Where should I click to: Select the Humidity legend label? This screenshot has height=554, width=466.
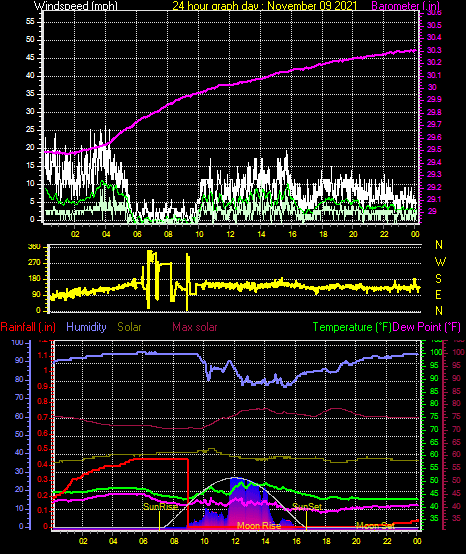pos(86,327)
